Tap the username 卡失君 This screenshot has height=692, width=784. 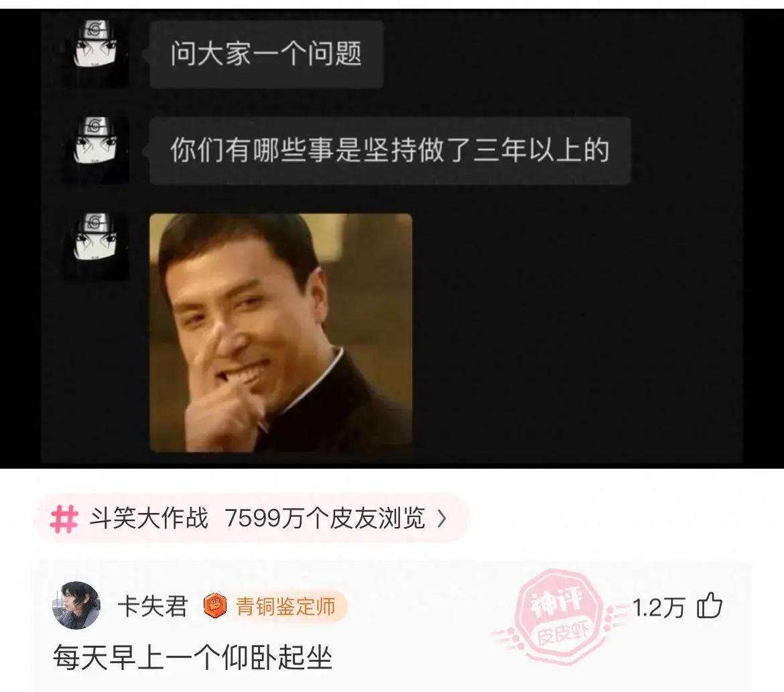click(152, 606)
